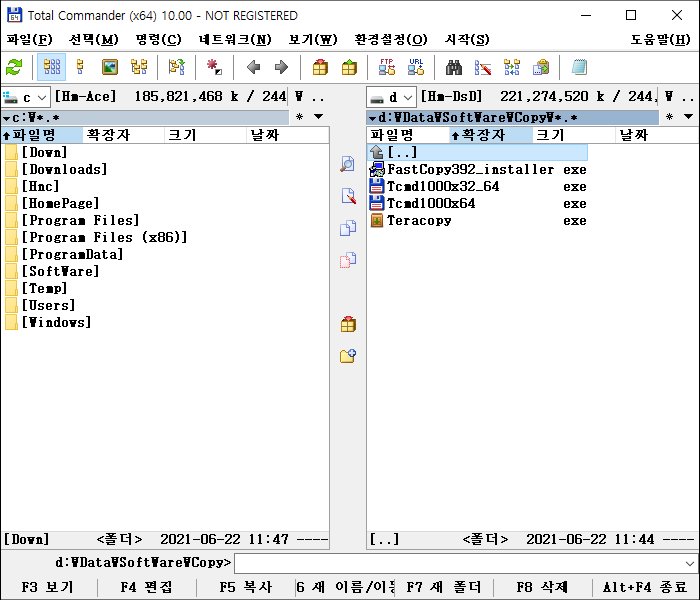
Task: Open the 환경설정(O) menu
Action: click(x=391, y=39)
